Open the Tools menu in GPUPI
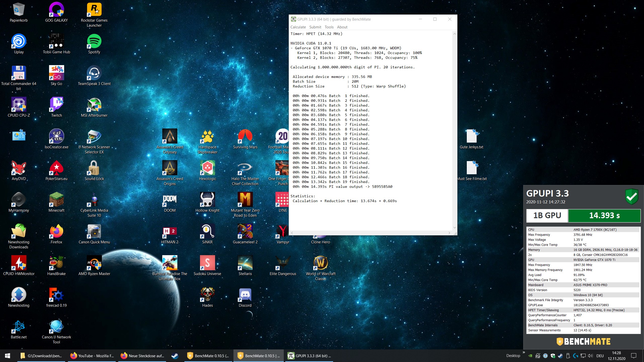Image resolution: width=644 pixels, height=362 pixels. [x=329, y=27]
